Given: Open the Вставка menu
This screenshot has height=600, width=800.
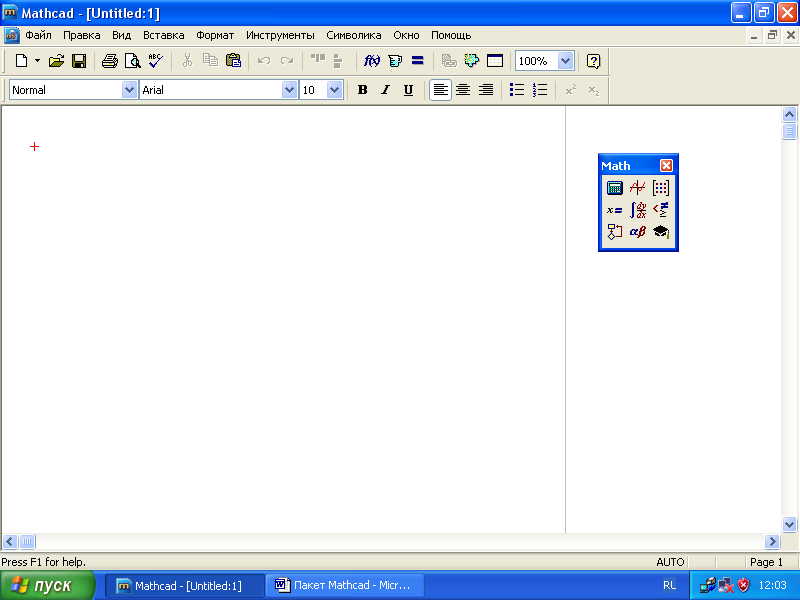Looking at the screenshot, I should (163, 35).
